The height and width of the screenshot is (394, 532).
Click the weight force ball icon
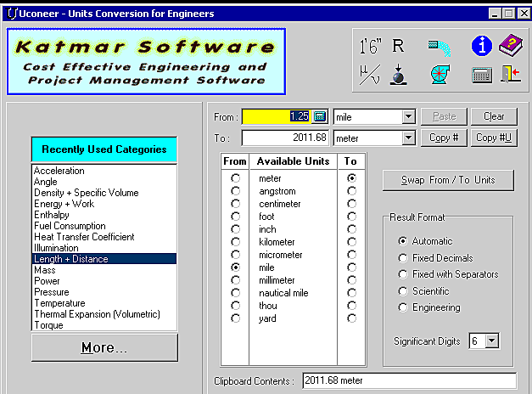coord(398,74)
